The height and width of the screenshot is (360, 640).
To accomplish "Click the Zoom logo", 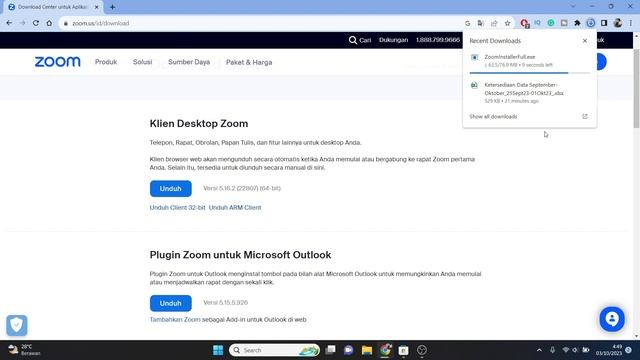I will click(58, 62).
